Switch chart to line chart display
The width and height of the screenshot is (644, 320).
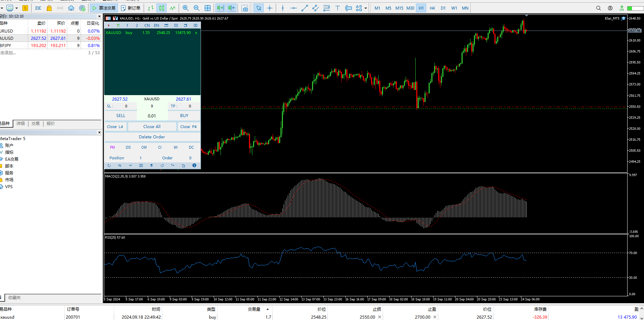click(x=172, y=8)
